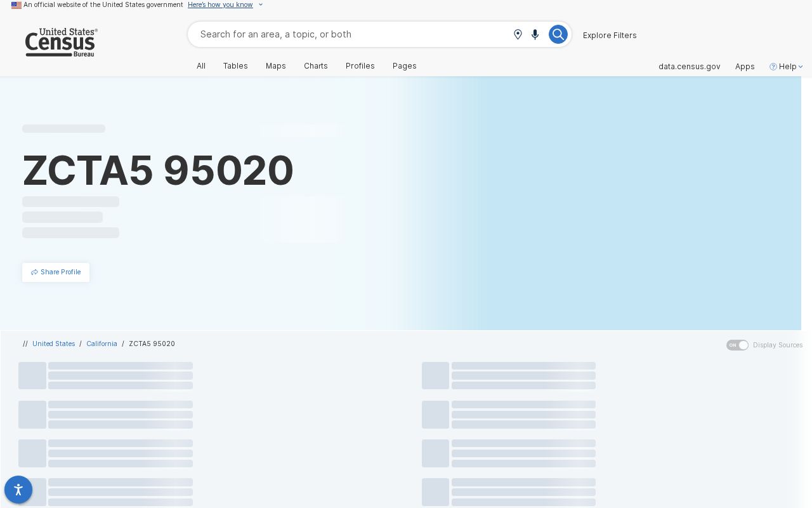Follow the California breadcrumb link
The height and width of the screenshot is (508, 812).
101,344
